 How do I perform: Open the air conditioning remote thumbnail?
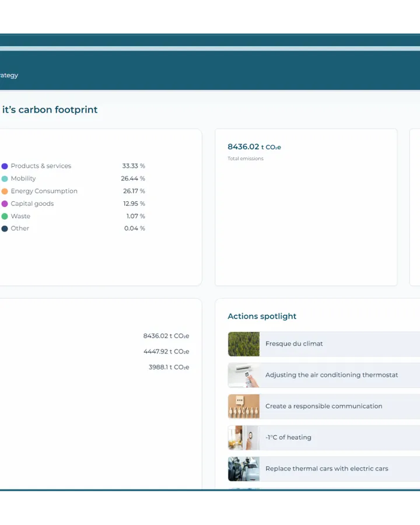pos(244,375)
